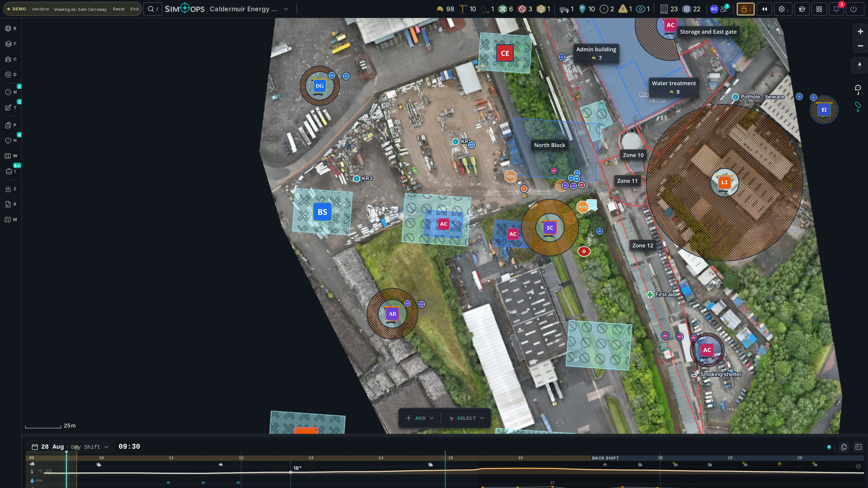Open the green tag U panel icon
The width and height of the screenshot is (868, 488).
[858, 107]
